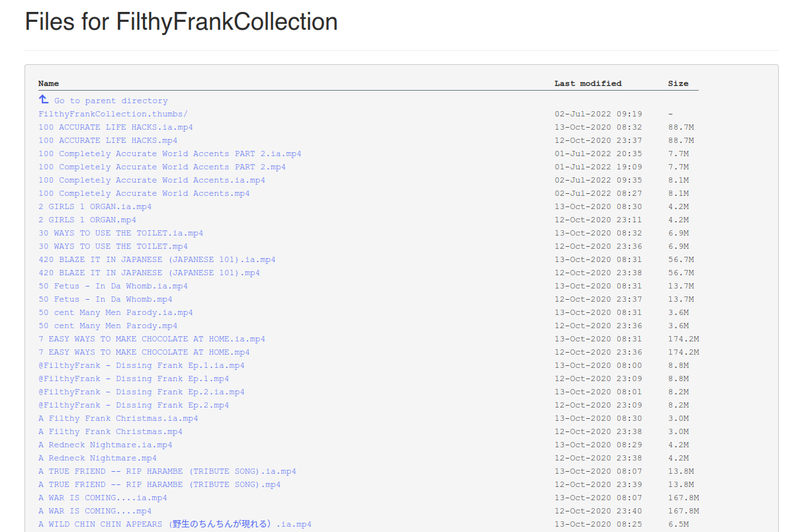Open @FilthyFrank - Dissing Frank Ep.2.mp4

point(134,405)
